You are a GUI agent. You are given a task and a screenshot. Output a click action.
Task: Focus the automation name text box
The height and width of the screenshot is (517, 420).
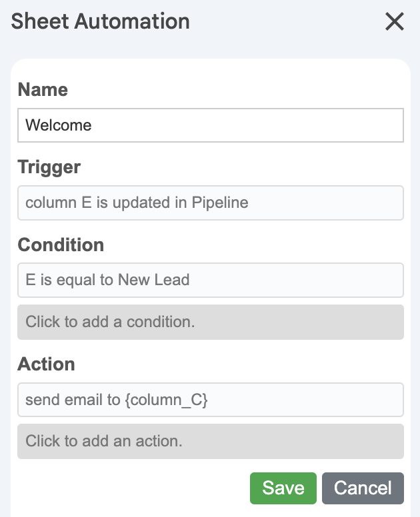click(210, 125)
